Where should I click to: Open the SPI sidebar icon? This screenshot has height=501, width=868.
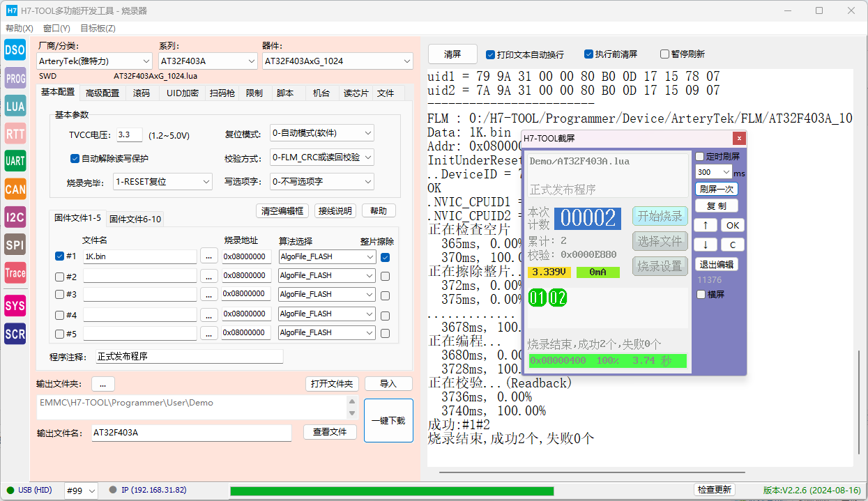pos(15,245)
